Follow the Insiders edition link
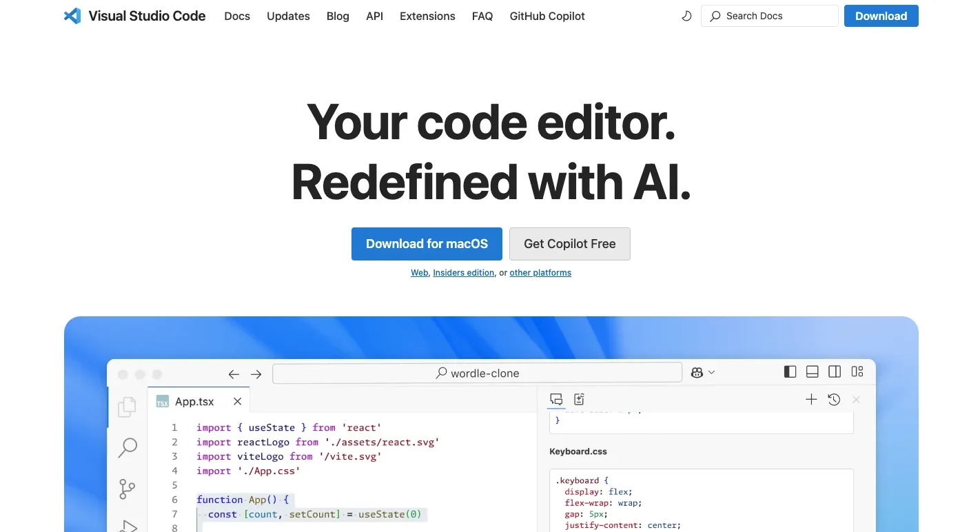Image resolution: width=980 pixels, height=532 pixels. tap(463, 273)
